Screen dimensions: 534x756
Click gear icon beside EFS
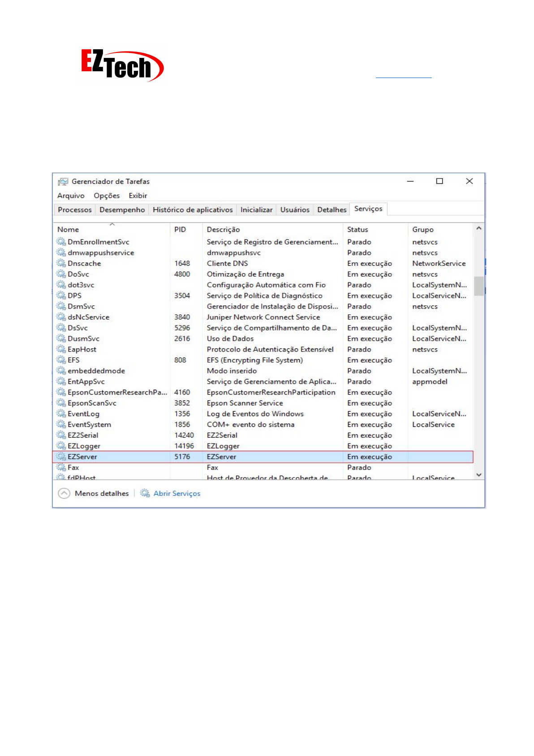[61, 360]
